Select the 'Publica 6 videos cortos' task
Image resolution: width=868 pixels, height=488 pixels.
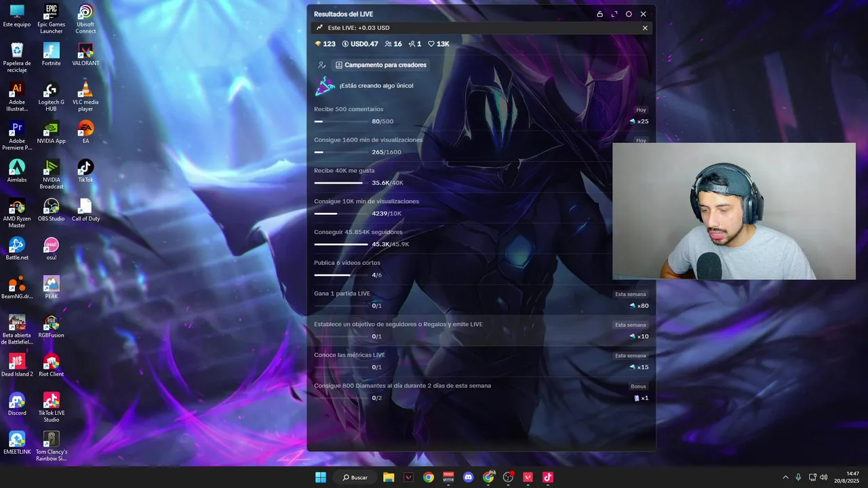pos(481,268)
